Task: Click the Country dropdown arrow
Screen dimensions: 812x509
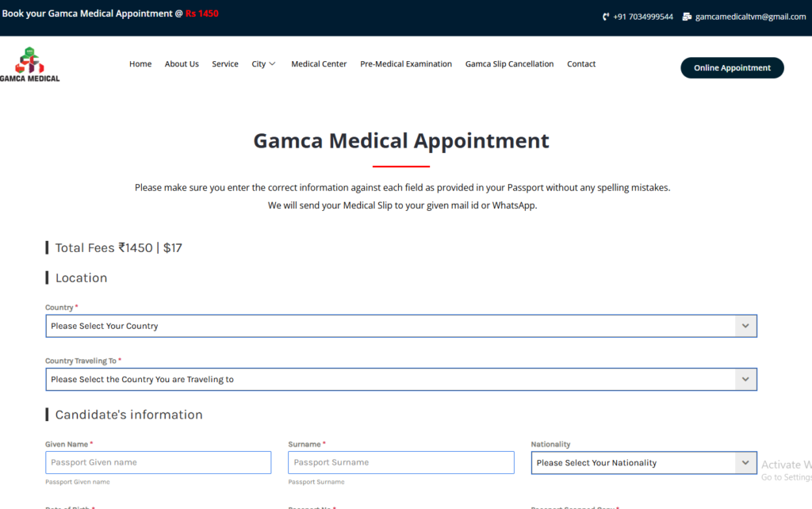Action: tap(745, 326)
